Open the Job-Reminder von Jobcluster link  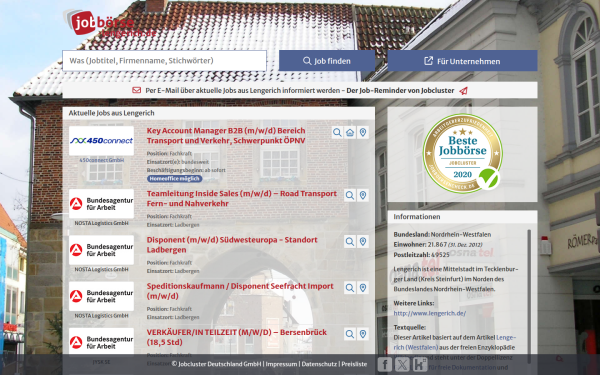tap(400, 91)
